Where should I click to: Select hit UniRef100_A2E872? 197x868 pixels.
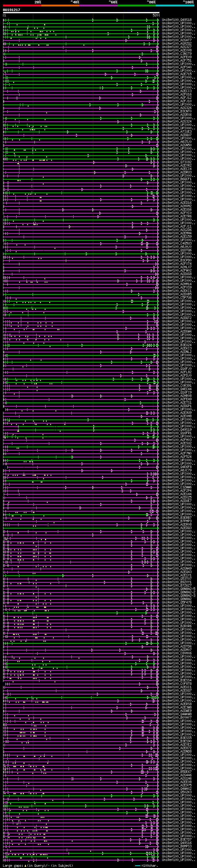[177, 748]
